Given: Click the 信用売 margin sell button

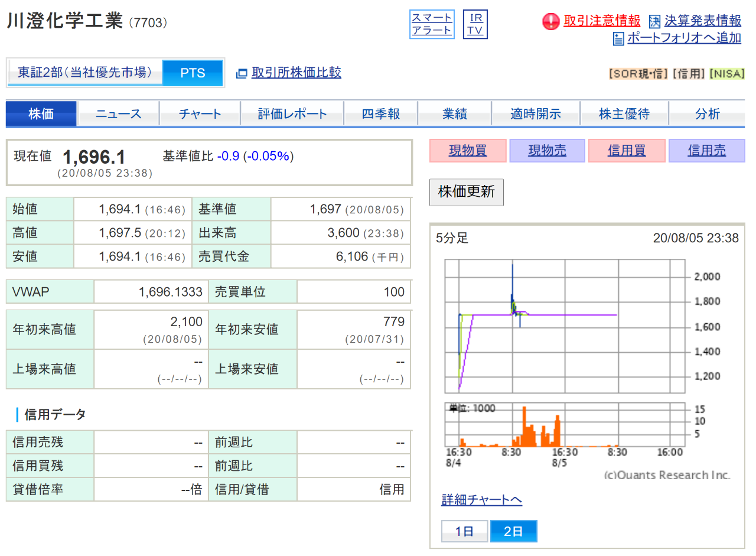Looking at the screenshot, I should click(706, 151).
